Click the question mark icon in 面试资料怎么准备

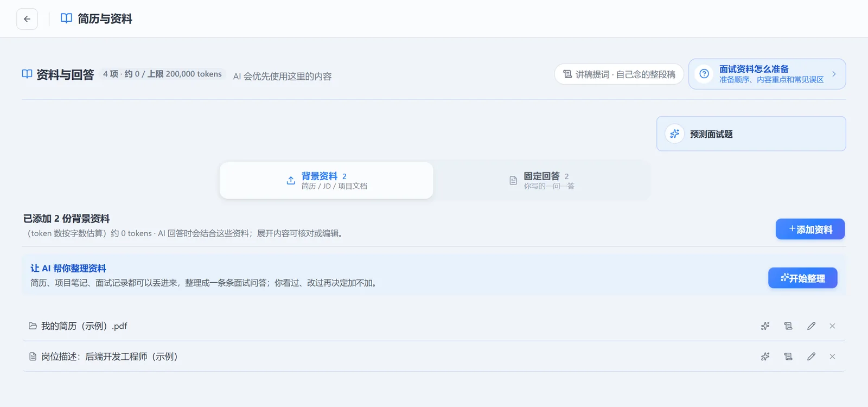click(704, 74)
